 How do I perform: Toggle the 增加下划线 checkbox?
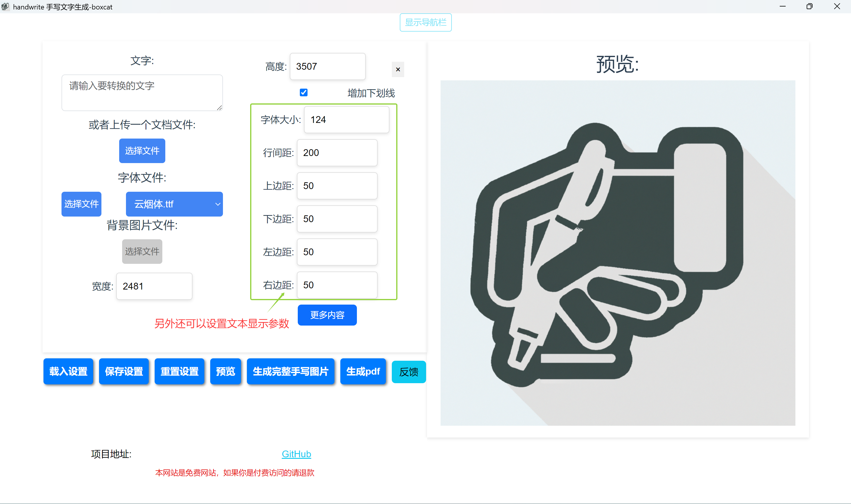(x=304, y=92)
